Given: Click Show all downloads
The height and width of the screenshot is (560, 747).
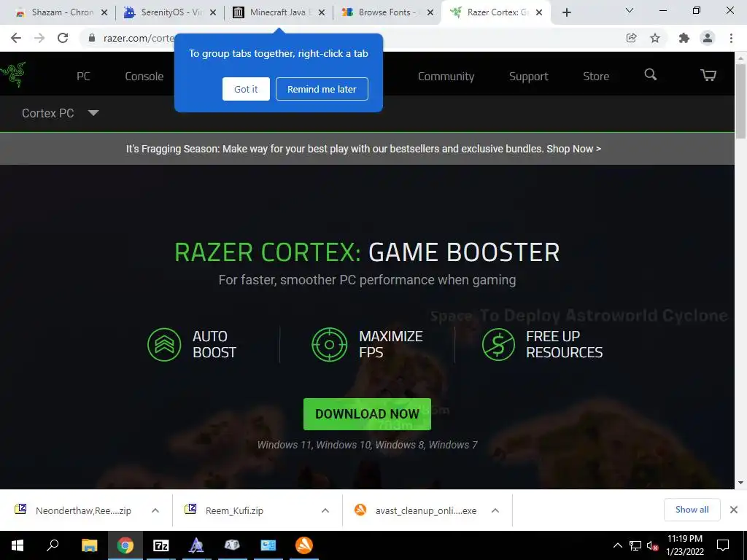Looking at the screenshot, I should click(x=692, y=510).
